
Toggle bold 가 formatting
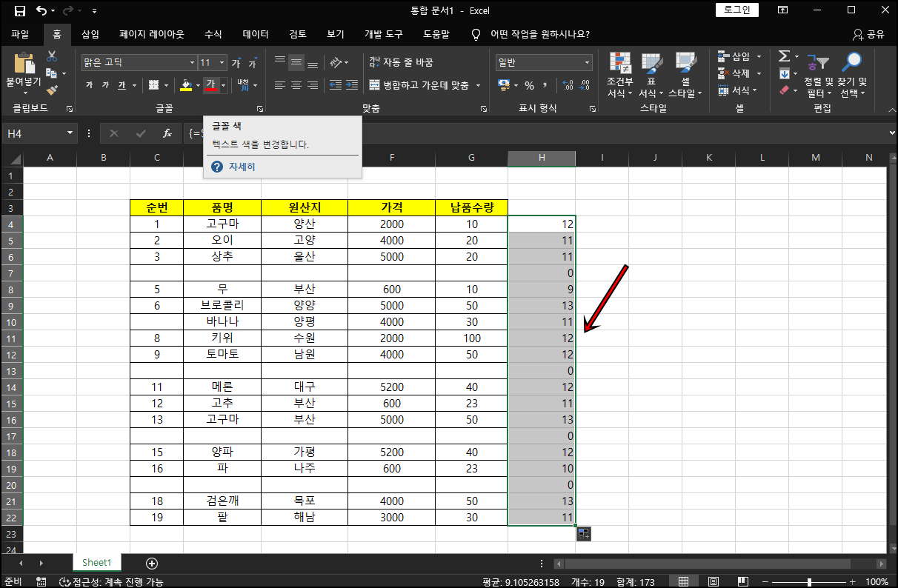point(90,85)
